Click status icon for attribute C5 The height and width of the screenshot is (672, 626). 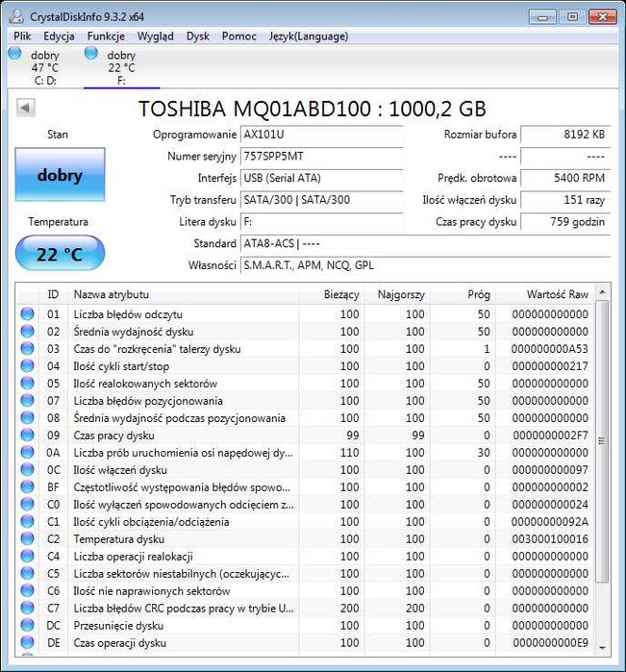27,573
